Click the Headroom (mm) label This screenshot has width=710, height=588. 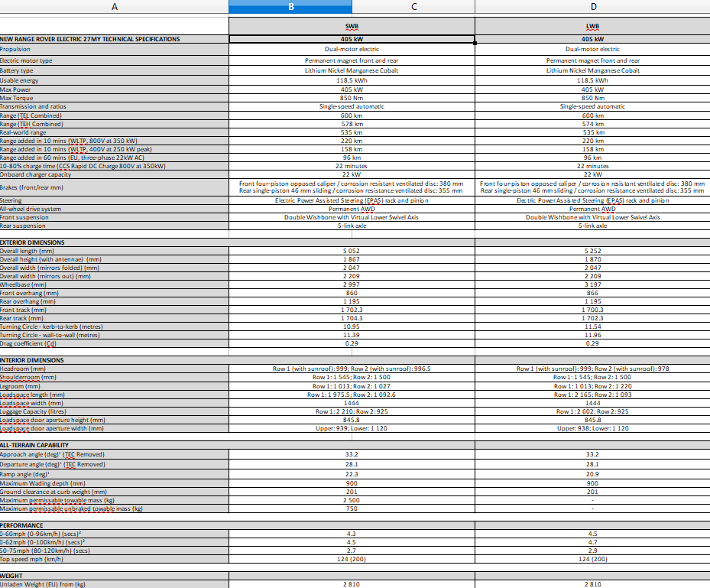click(114, 369)
